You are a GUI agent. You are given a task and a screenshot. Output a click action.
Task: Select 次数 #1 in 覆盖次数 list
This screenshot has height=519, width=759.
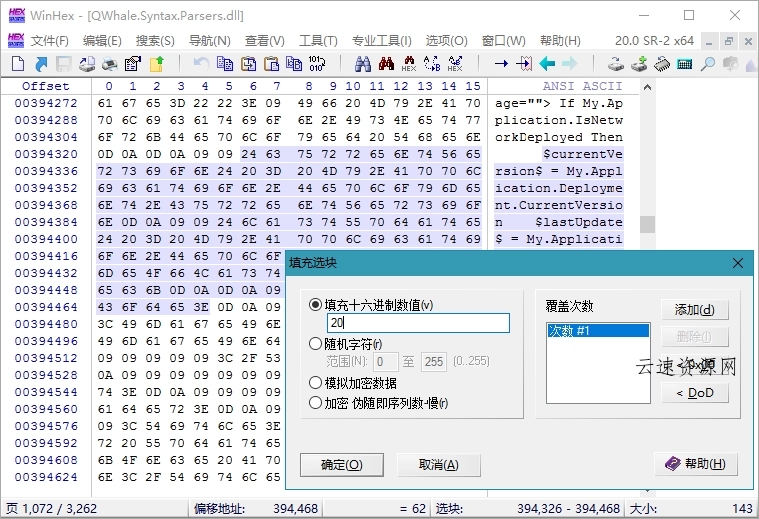pos(598,331)
